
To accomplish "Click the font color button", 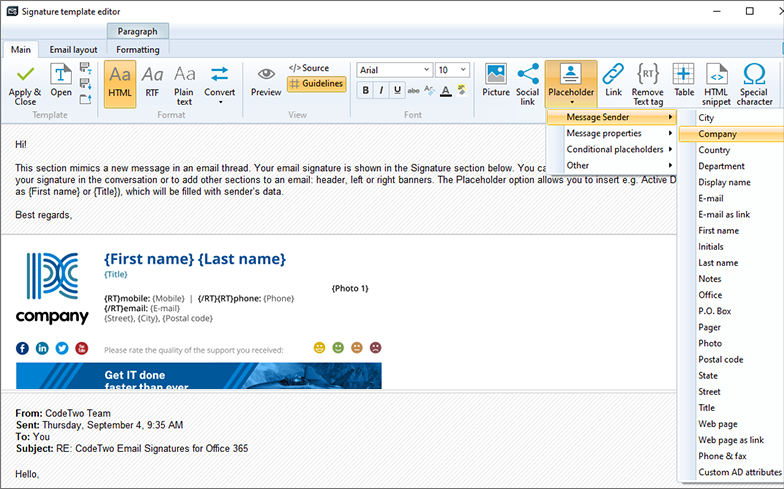I will coord(445,90).
